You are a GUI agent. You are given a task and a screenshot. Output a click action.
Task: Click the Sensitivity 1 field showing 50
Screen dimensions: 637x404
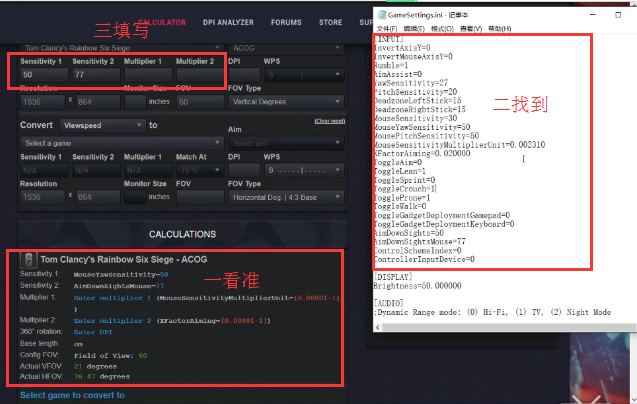click(44, 75)
